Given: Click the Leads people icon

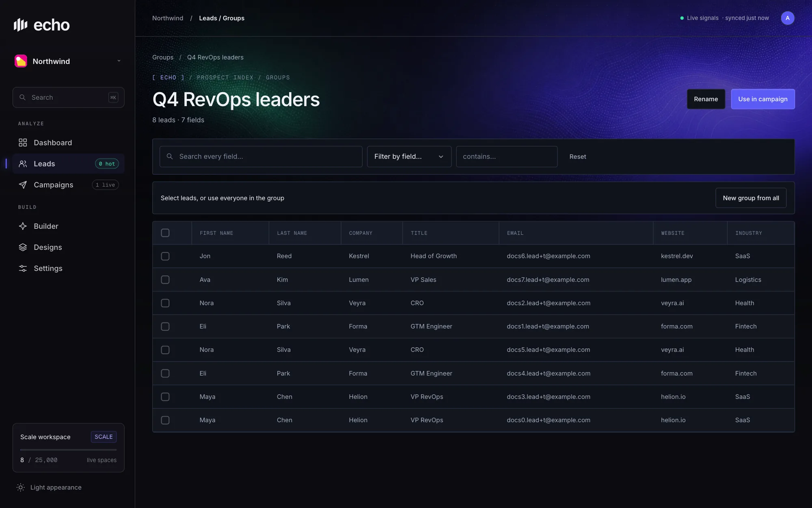Looking at the screenshot, I should (23, 164).
